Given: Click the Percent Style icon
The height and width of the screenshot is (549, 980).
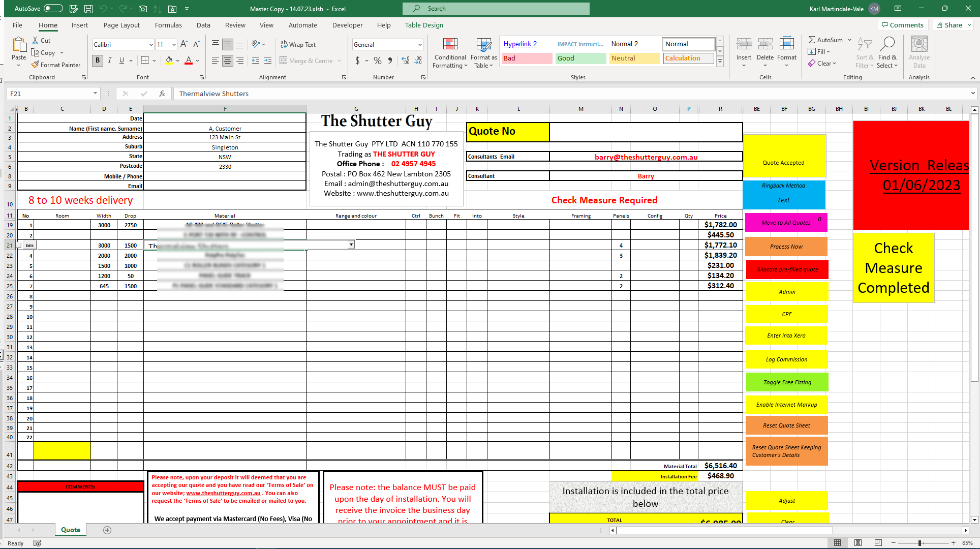Looking at the screenshot, I should 378,60.
